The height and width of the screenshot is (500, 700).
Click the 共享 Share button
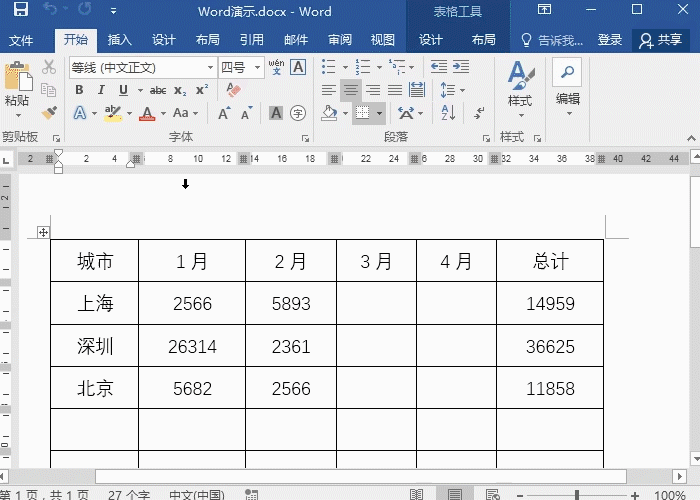click(661, 40)
